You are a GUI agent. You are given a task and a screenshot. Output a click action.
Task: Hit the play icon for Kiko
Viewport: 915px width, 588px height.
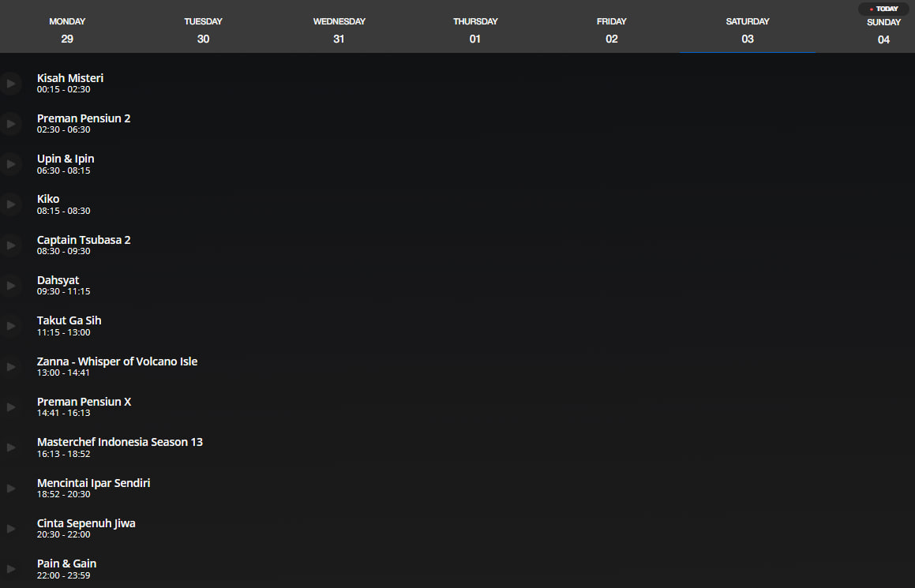tap(10, 204)
